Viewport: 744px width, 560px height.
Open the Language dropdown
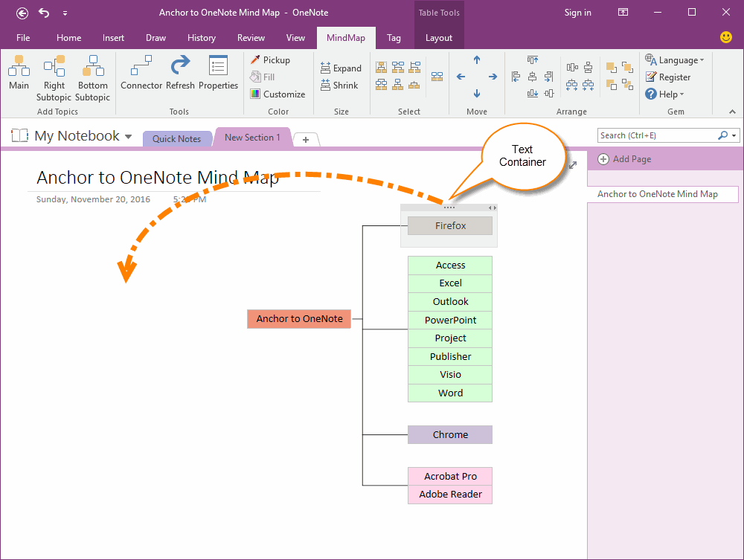(676, 59)
